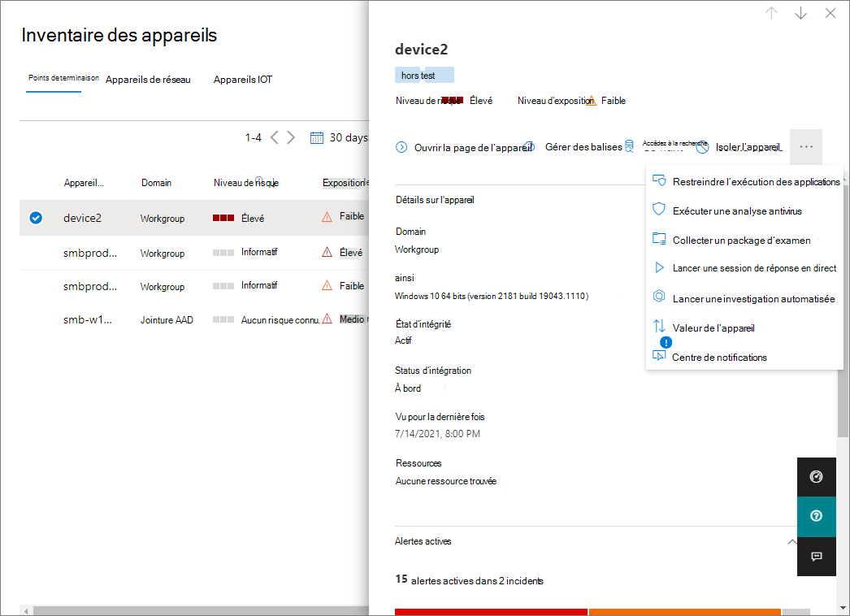Click the Valeur de l'appareil arrows icon
850x616 pixels.
659,327
